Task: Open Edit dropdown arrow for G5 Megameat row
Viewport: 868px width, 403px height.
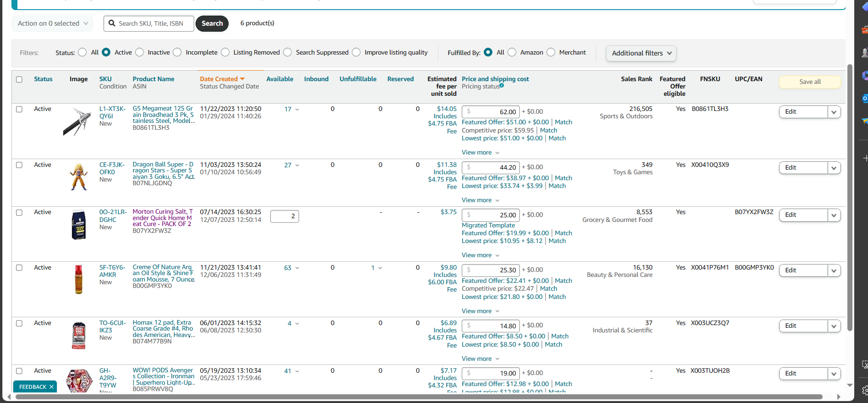Action: [834, 112]
